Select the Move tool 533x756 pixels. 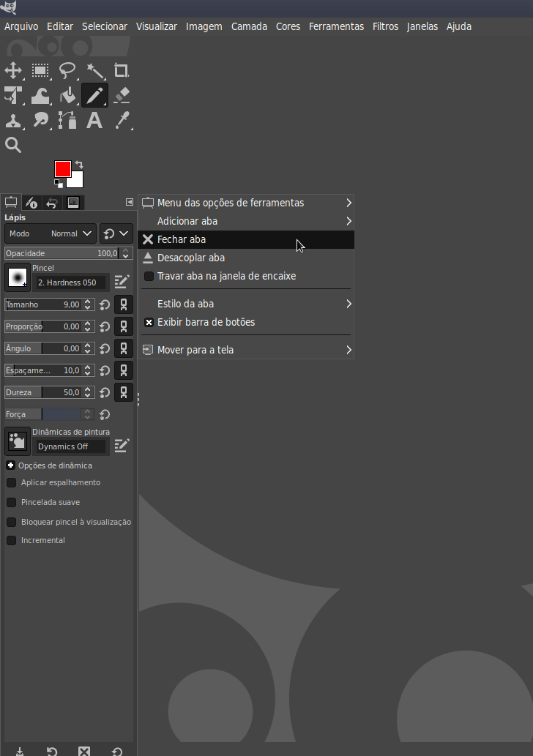13,70
